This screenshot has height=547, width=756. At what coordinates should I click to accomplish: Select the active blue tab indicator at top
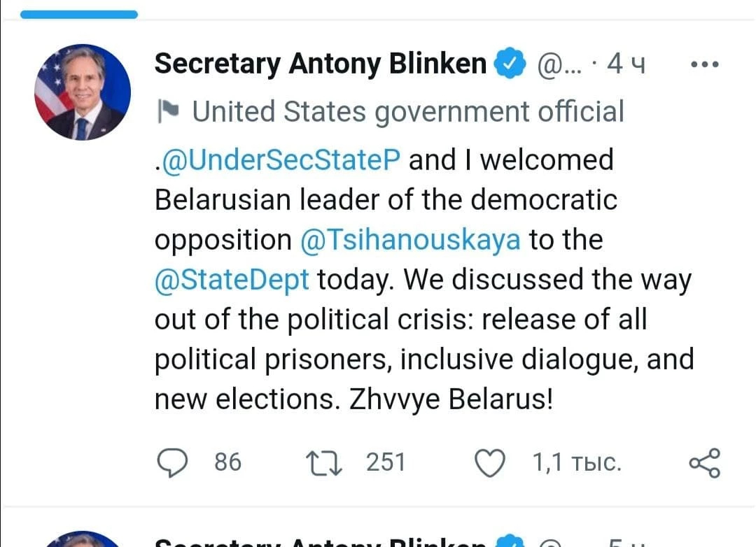(79, 15)
